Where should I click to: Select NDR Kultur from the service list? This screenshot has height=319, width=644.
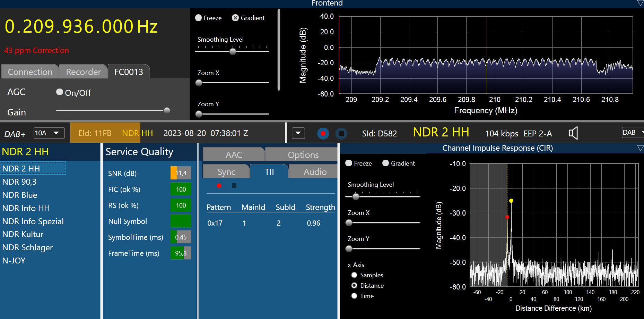[23, 234]
